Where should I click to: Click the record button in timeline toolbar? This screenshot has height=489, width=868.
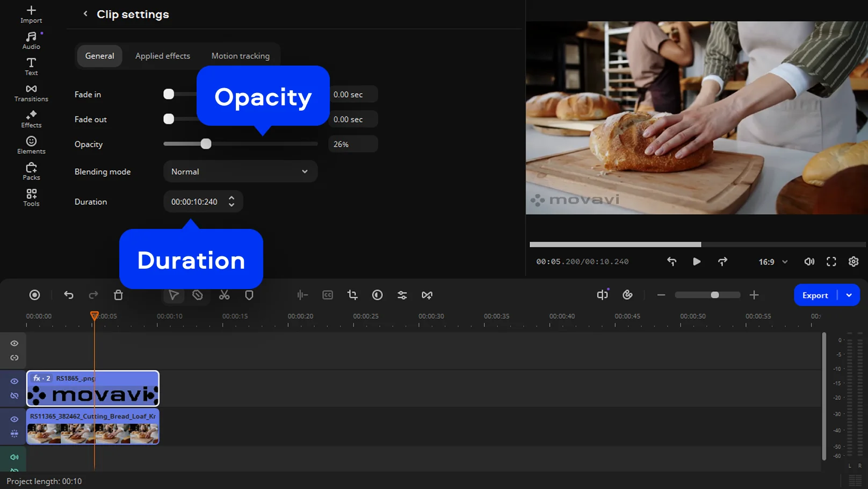tap(34, 295)
